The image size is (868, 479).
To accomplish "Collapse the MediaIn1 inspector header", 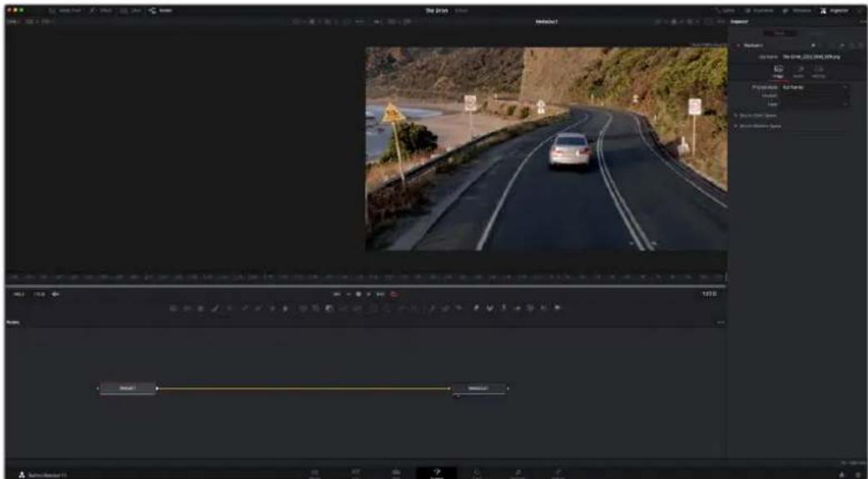I will pos(738,46).
